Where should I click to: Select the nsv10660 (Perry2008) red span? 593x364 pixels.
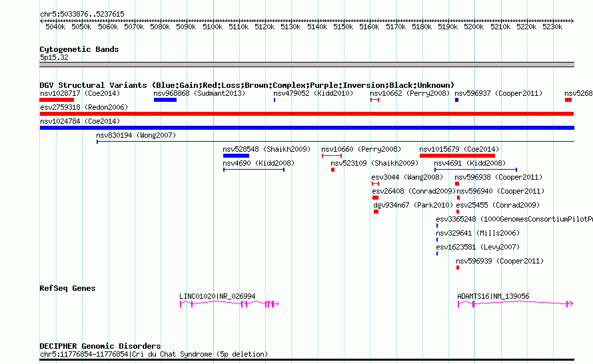(332, 156)
